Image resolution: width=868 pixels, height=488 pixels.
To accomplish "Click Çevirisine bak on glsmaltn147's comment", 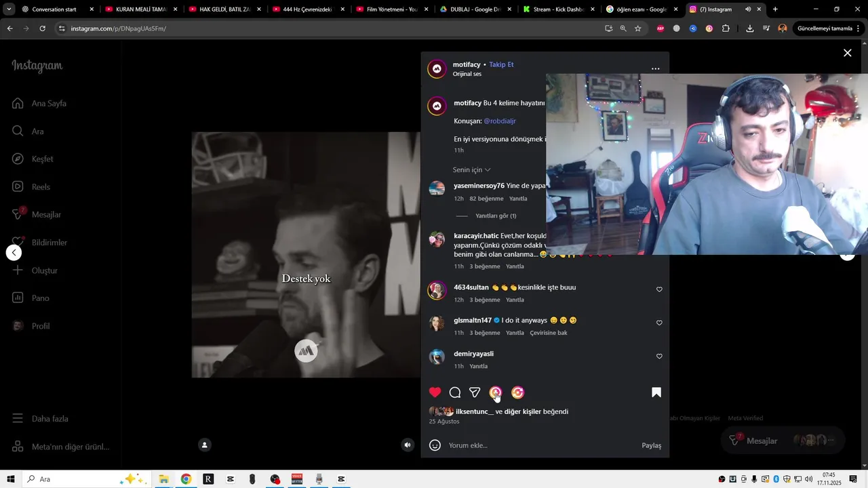I will click(x=549, y=333).
